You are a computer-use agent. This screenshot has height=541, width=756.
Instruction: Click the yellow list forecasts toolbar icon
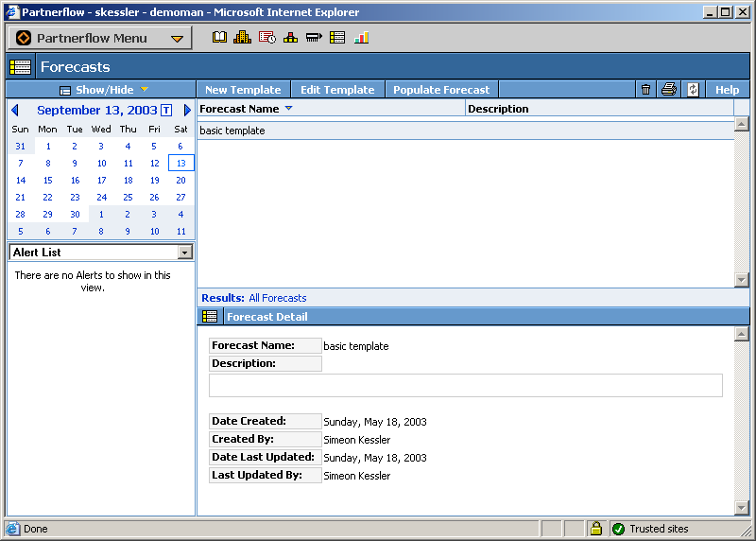(x=337, y=37)
